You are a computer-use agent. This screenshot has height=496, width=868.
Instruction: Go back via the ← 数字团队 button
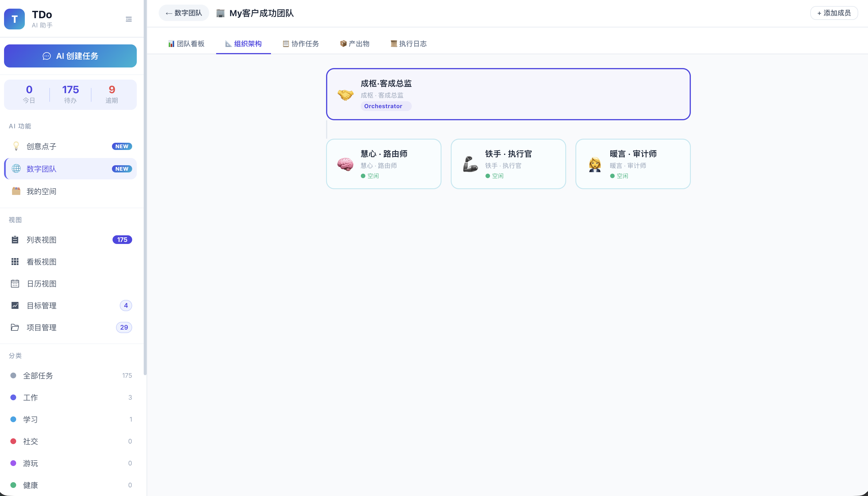click(184, 13)
